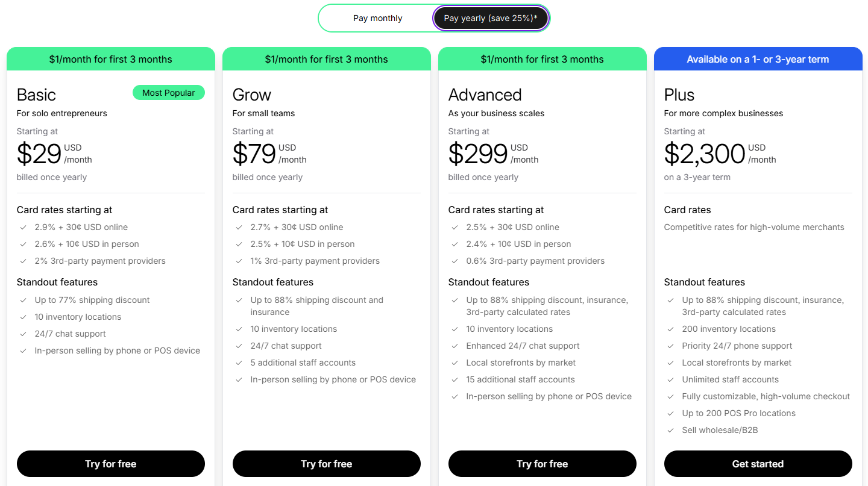Click checkmark by 5 additional staff accounts

(x=239, y=363)
